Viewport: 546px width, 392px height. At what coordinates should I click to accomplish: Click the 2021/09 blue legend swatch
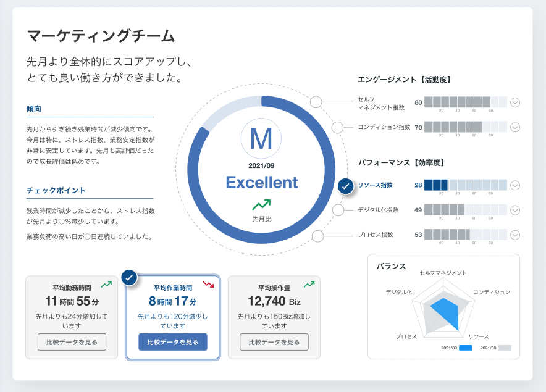[x=465, y=348]
